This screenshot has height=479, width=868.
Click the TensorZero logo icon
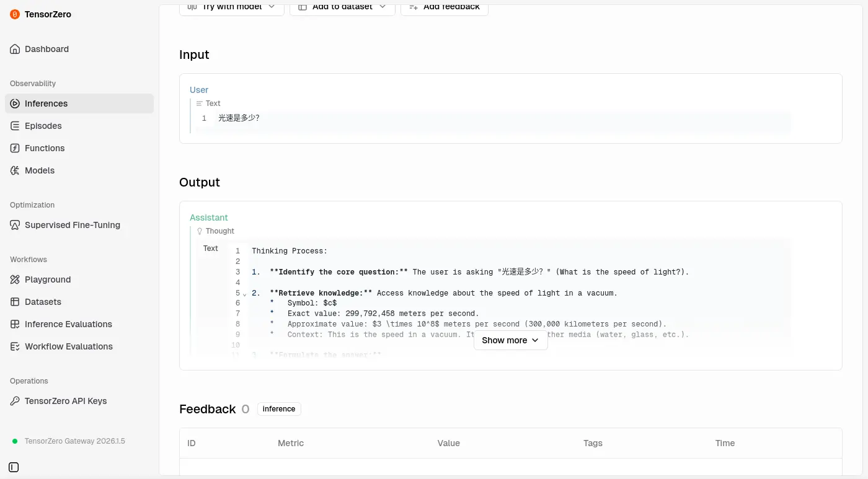pos(15,14)
